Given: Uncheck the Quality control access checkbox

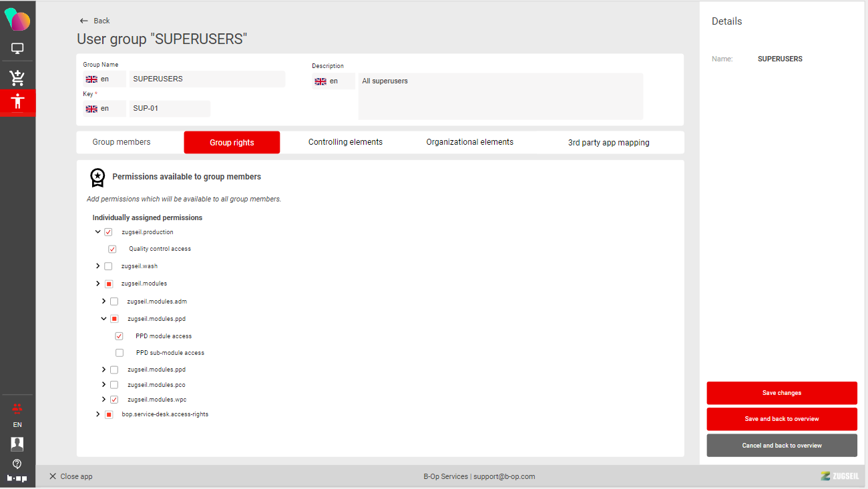Looking at the screenshot, I should point(112,249).
